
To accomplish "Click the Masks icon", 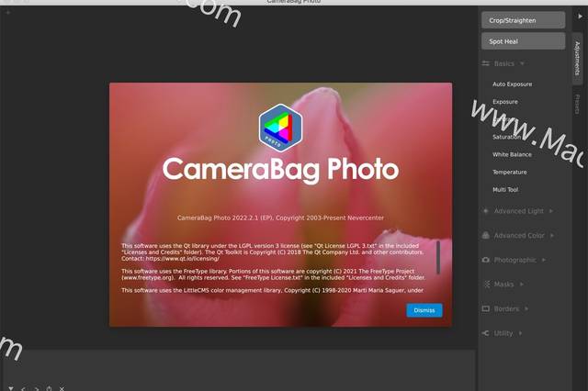I will pos(486,285).
